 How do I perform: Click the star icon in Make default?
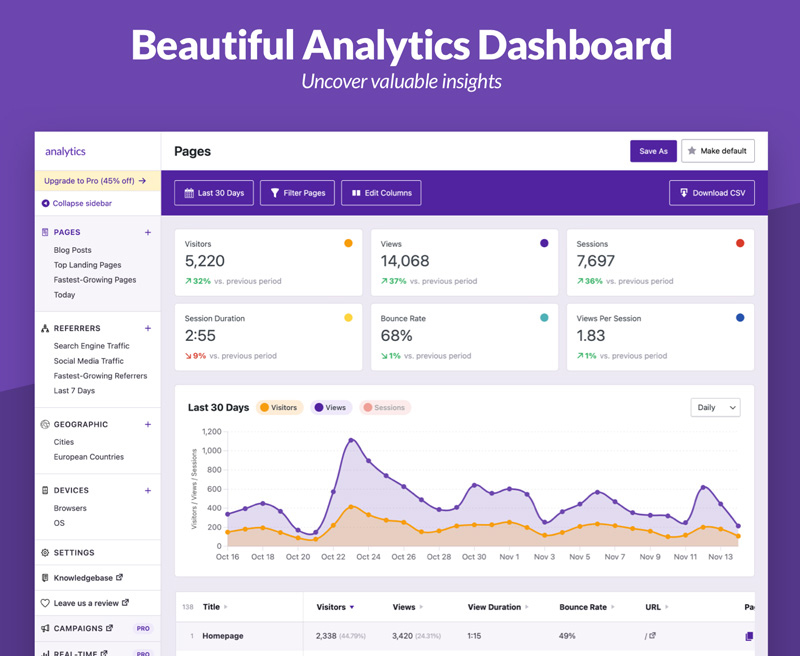click(692, 150)
